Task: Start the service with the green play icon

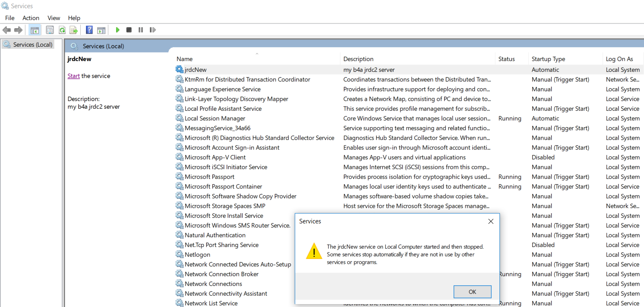Action: point(118,30)
